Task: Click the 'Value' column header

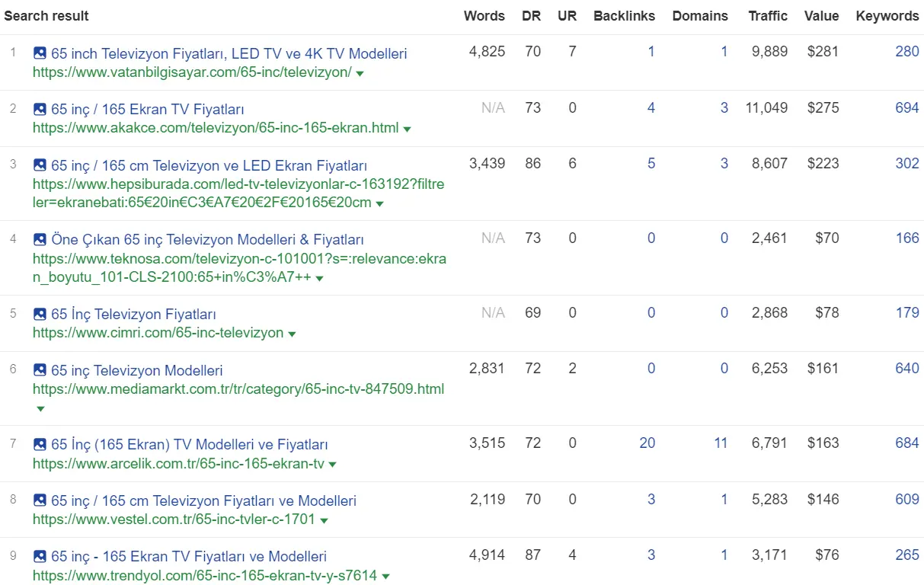Action: (821, 16)
